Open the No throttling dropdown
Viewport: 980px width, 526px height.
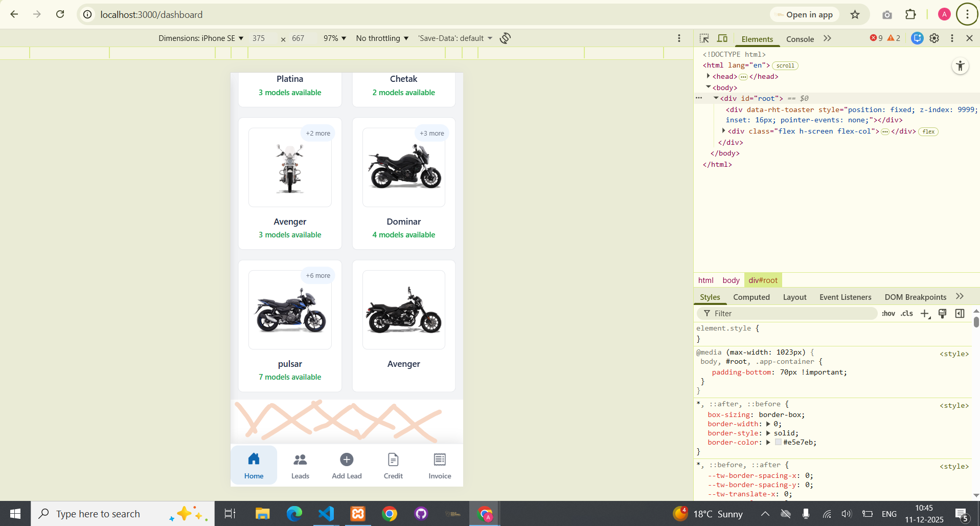point(382,38)
